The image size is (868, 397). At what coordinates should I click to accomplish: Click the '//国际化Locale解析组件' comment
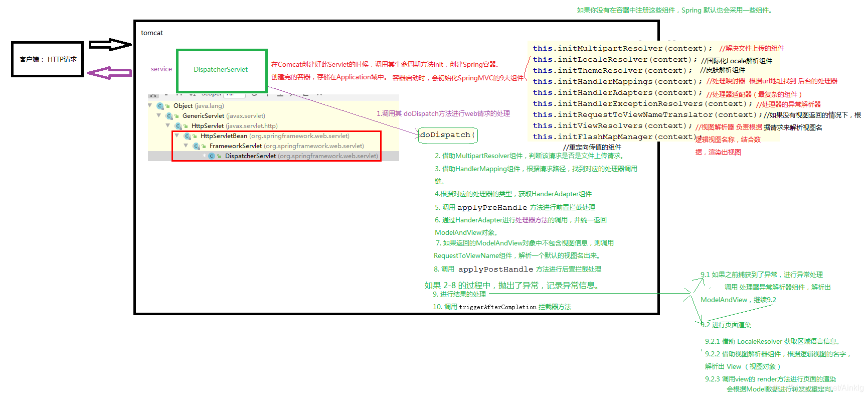click(737, 61)
